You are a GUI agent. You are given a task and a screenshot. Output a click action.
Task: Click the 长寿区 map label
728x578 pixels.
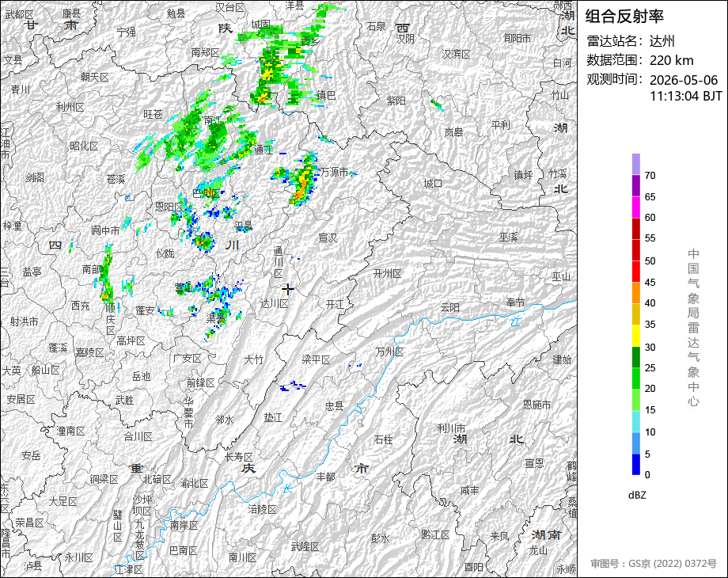(x=239, y=457)
